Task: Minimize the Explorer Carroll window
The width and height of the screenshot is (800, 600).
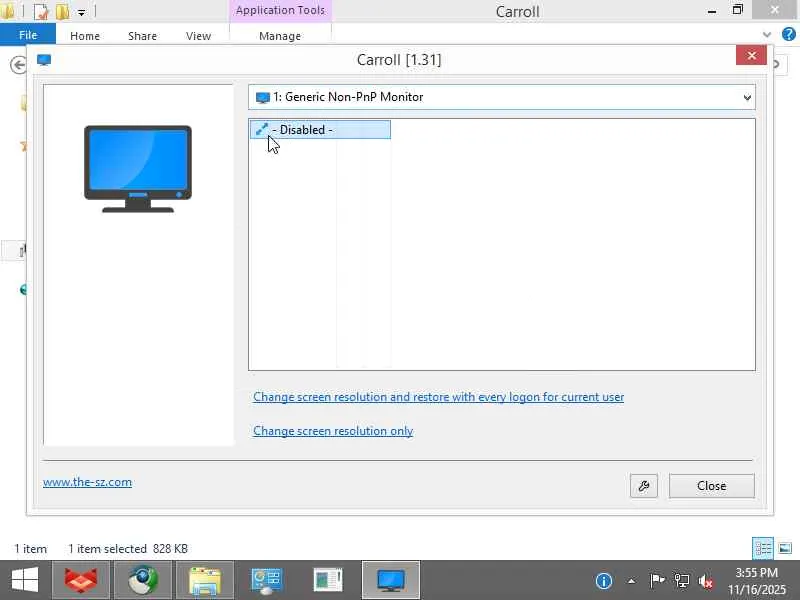Action: [712, 11]
